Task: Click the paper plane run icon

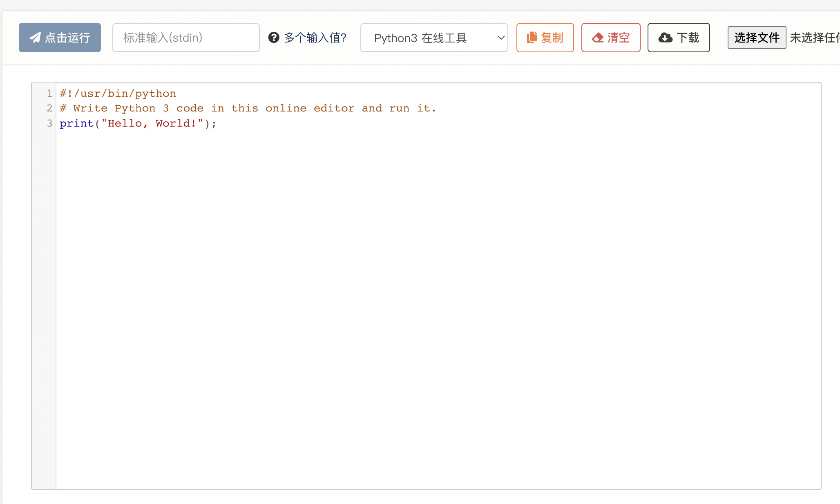Action: pos(35,38)
